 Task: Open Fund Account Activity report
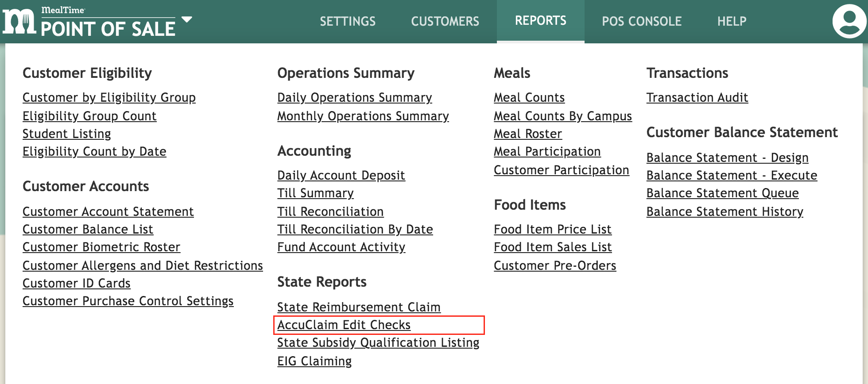(x=341, y=247)
